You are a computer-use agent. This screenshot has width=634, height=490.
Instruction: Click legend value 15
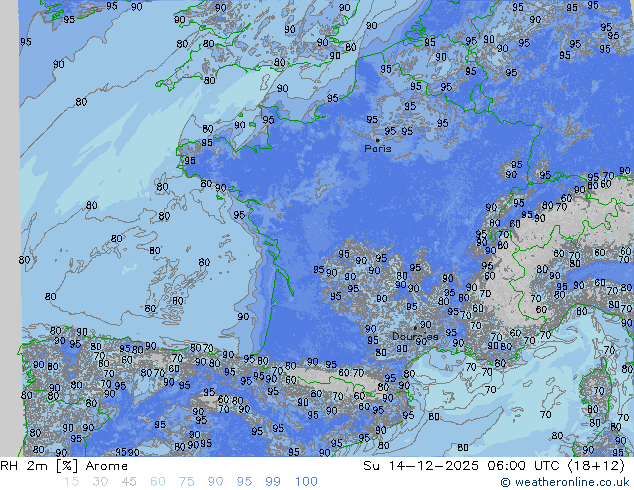click(x=71, y=482)
